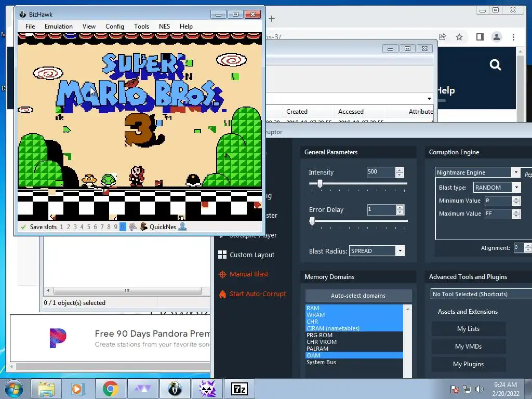Select save slot 1 in BizHawk

pyautogui.click(x=61, y=227)
